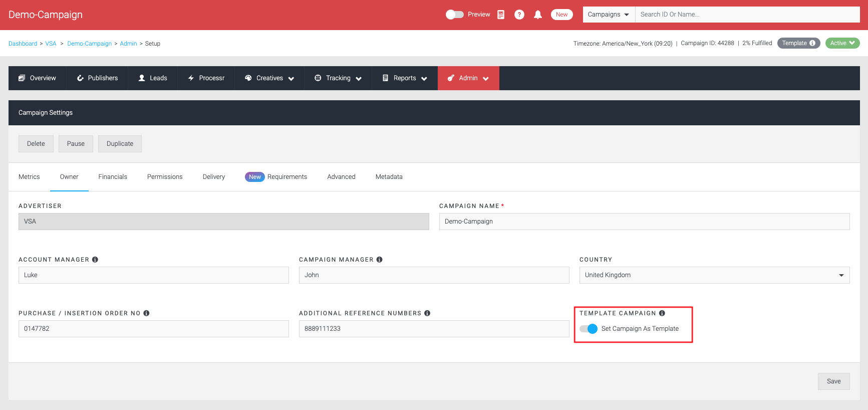The width and height of the screenshot is (868, 410).
Task: Switch to the Financials tab
Action: [x=113, y=177]
